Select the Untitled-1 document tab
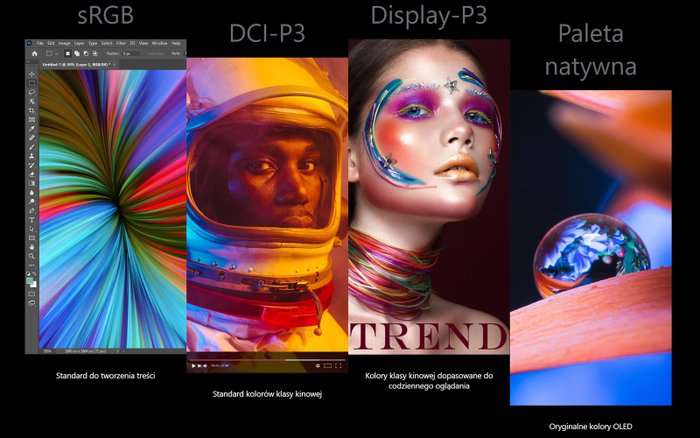The width and height of the screenshot is (700, 438). pos(77,65)
